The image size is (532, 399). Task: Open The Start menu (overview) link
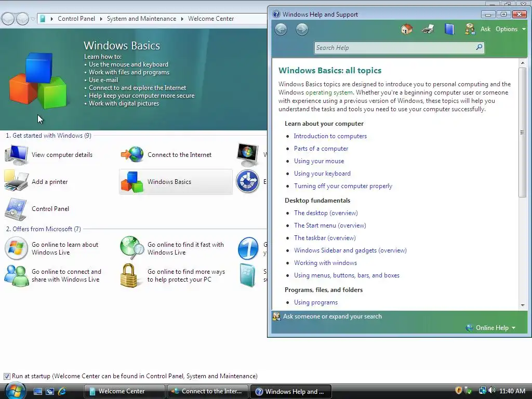pos(330,225)
